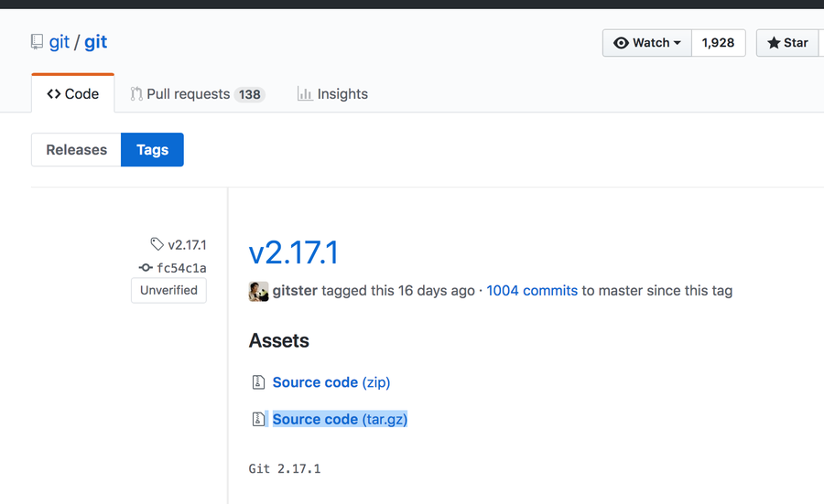Click the "tagged this 16 days ago" text

coord(398,291)
